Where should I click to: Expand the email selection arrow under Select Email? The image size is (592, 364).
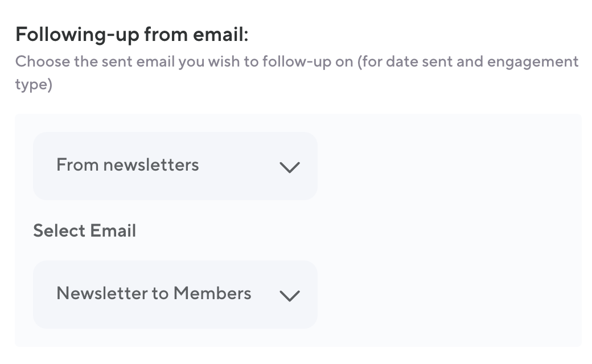pyautogui.click(x=290, y=296)
